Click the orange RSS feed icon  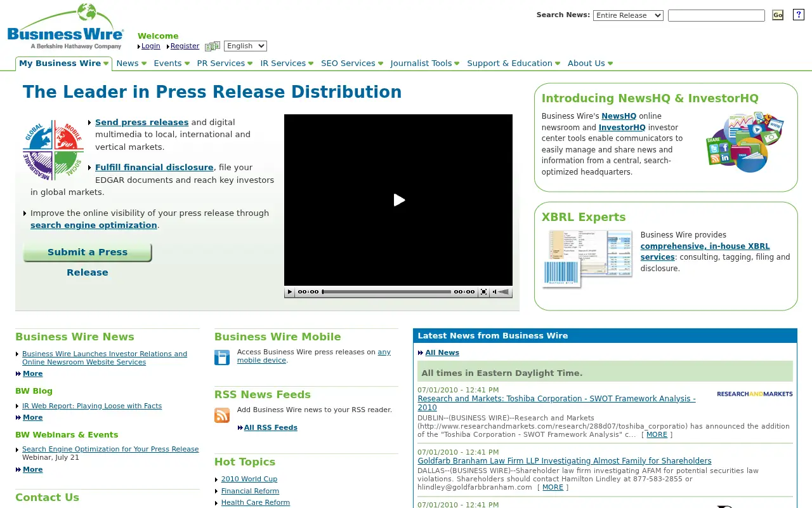coord(222,415)
